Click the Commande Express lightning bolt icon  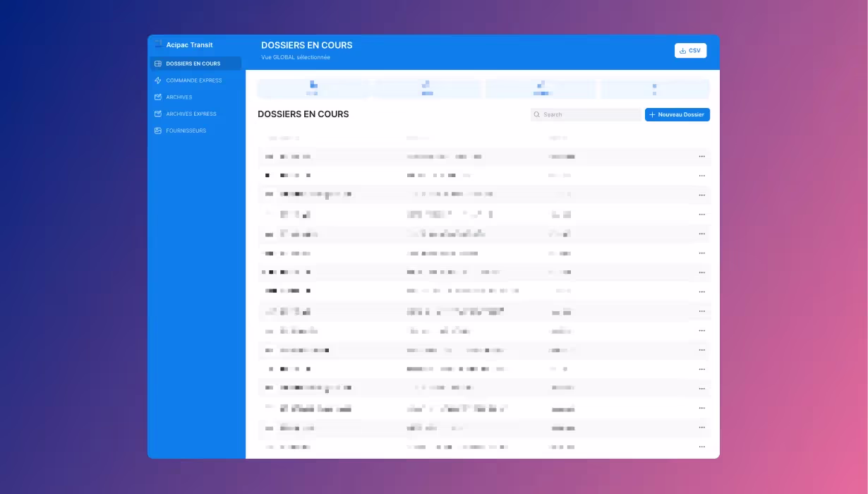(x=158, y=80)
